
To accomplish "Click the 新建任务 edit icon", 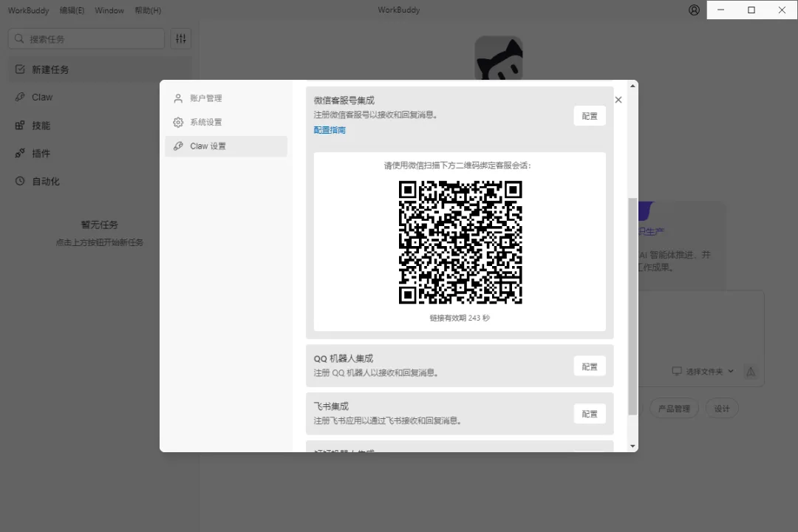I will [20, 69].
